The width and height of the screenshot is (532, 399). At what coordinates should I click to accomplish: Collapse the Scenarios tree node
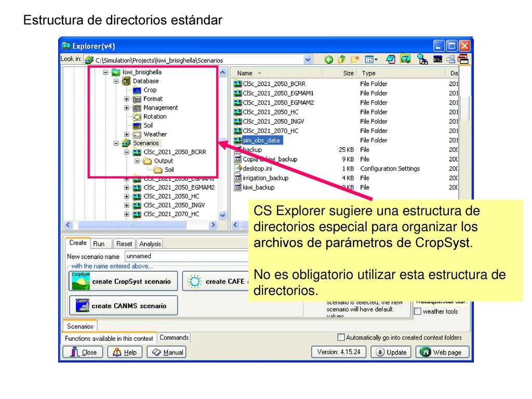tap(116, 143)
